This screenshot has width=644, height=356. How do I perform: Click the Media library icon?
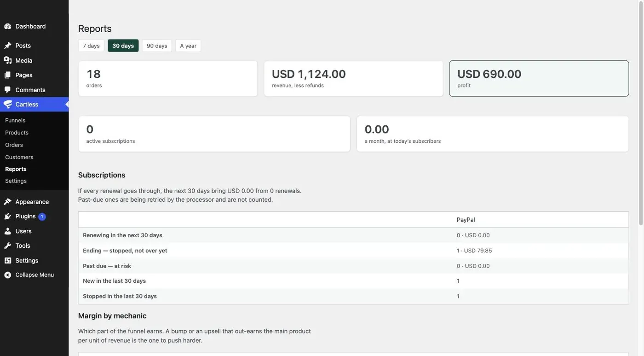(8, 60)
